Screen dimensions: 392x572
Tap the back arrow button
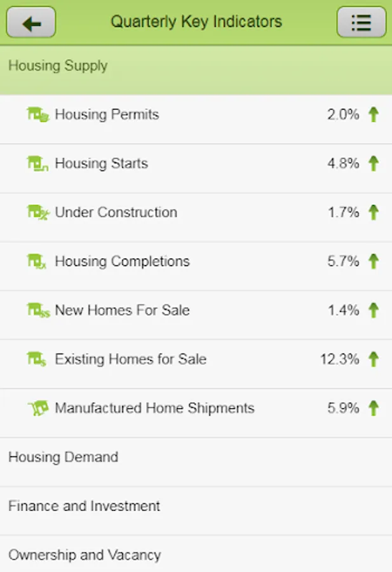click(x=31, y=23)
